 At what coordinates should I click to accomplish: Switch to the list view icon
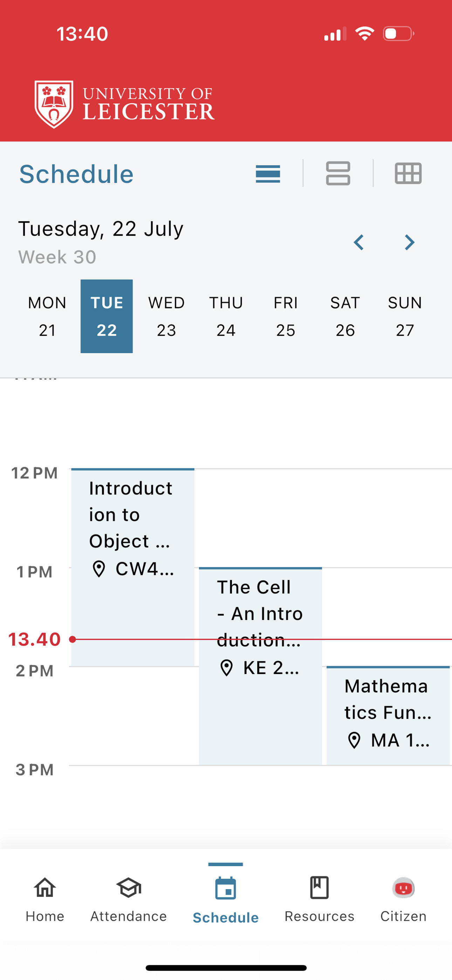tap(268, 174)
